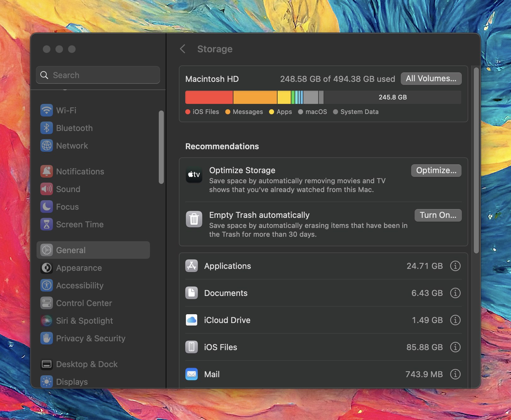Click the Apple TV icon beside Optimize Storage

point(194,175)
